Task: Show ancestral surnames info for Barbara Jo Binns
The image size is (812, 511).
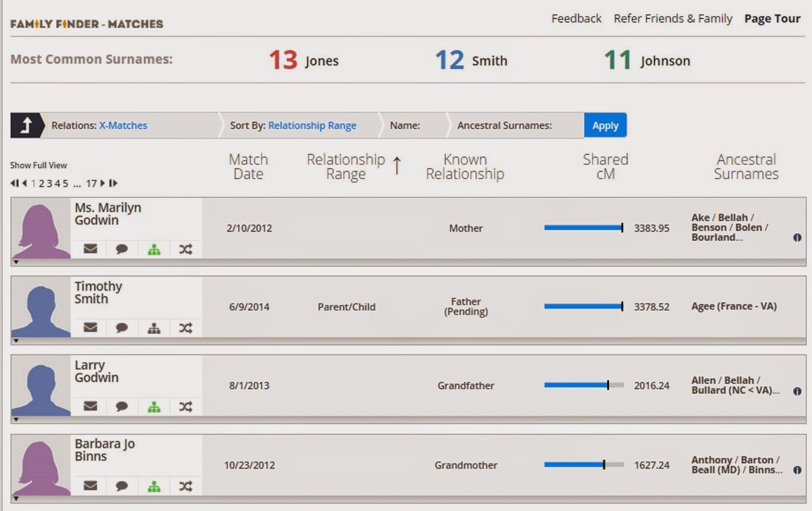Action: 797,470
